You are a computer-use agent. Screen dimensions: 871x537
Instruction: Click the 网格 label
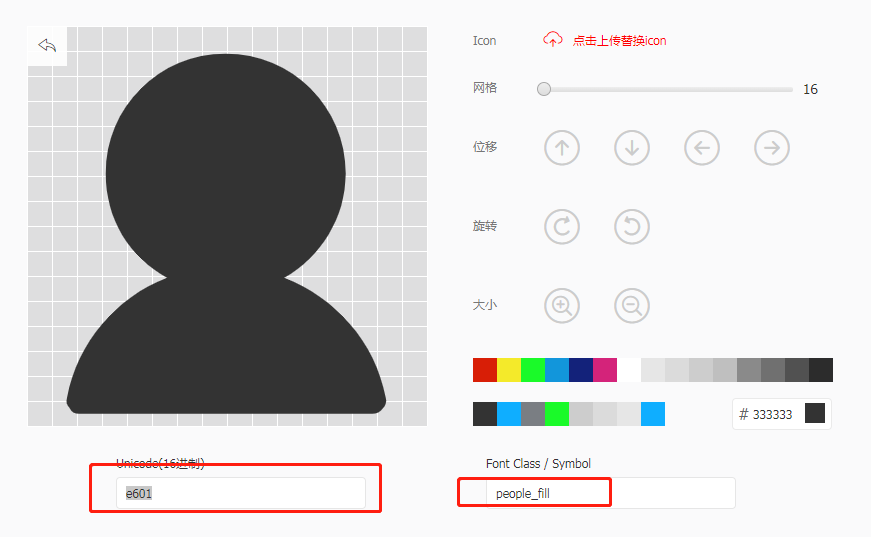pyautogui.click(x=485, y=88)
